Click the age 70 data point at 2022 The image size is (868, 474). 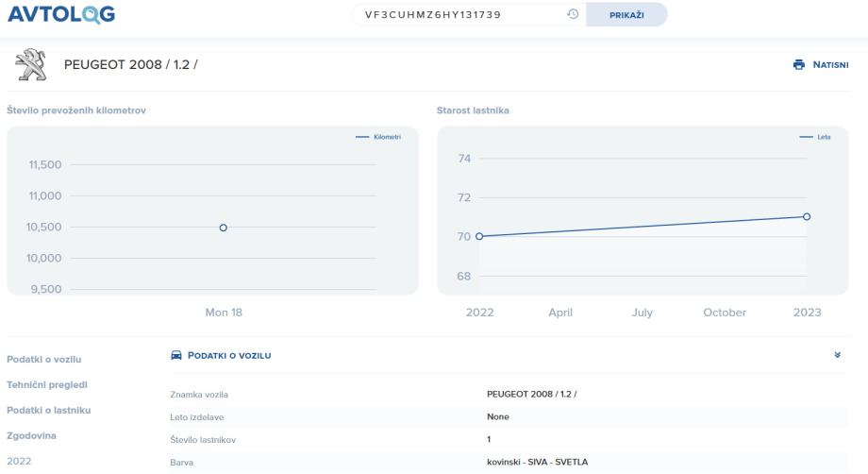tap(479, 236)
